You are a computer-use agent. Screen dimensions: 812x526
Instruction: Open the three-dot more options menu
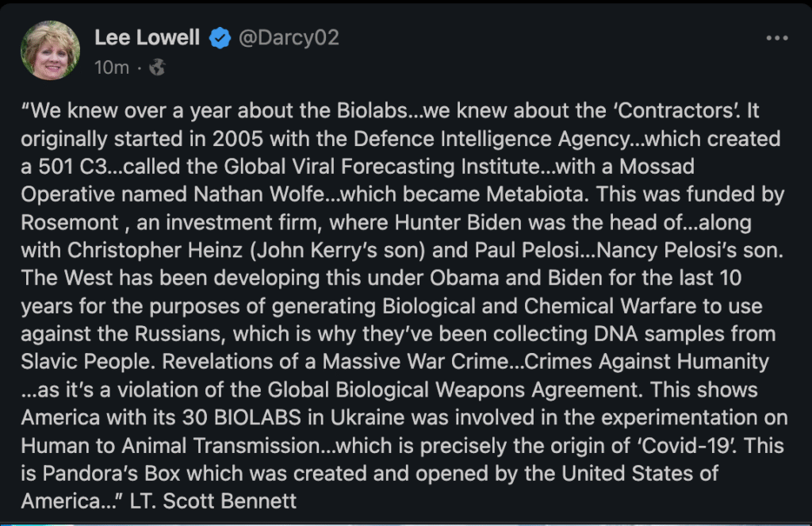point(778,38)
